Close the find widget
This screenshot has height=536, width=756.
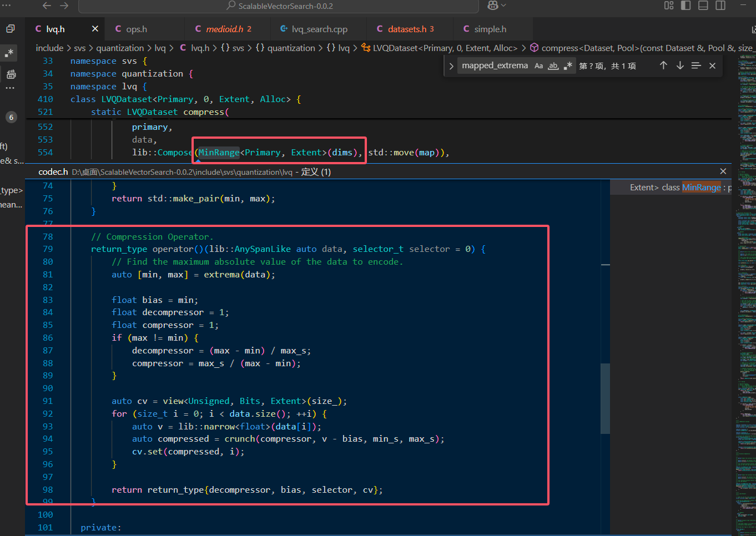tap(712, 65)
